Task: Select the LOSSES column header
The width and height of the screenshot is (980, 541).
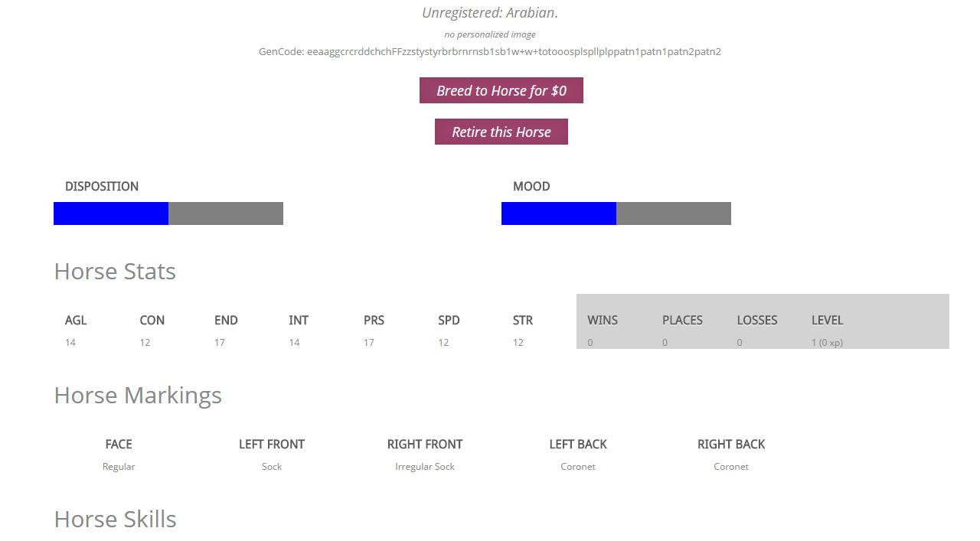Action: [x=757, y=321]
